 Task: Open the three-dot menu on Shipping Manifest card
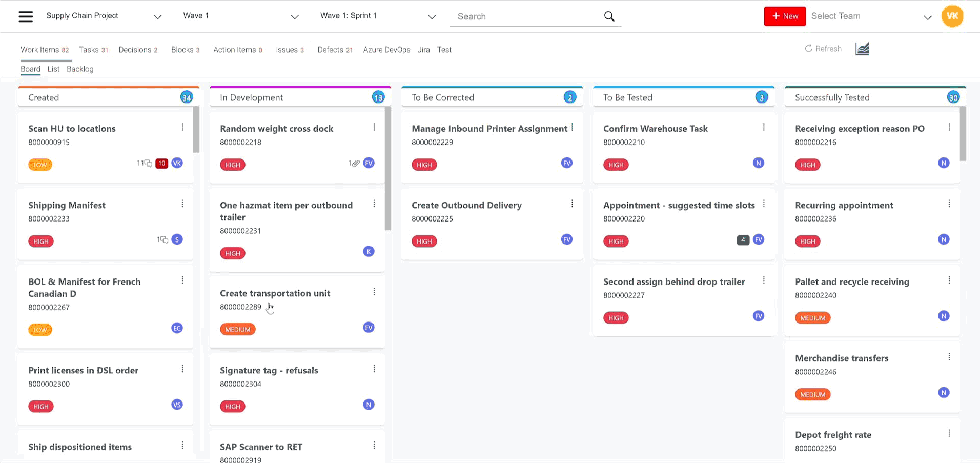182,204
